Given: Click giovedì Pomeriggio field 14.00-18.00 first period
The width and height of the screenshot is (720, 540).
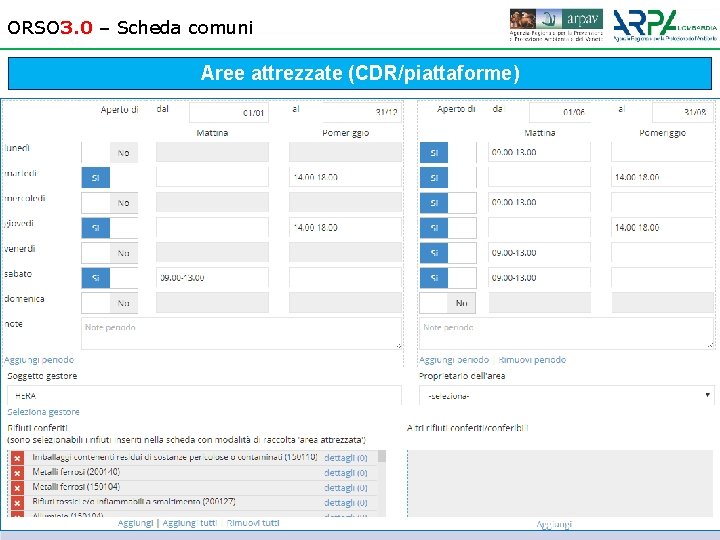Looking at the screenshot, I should tap(345, 228).
